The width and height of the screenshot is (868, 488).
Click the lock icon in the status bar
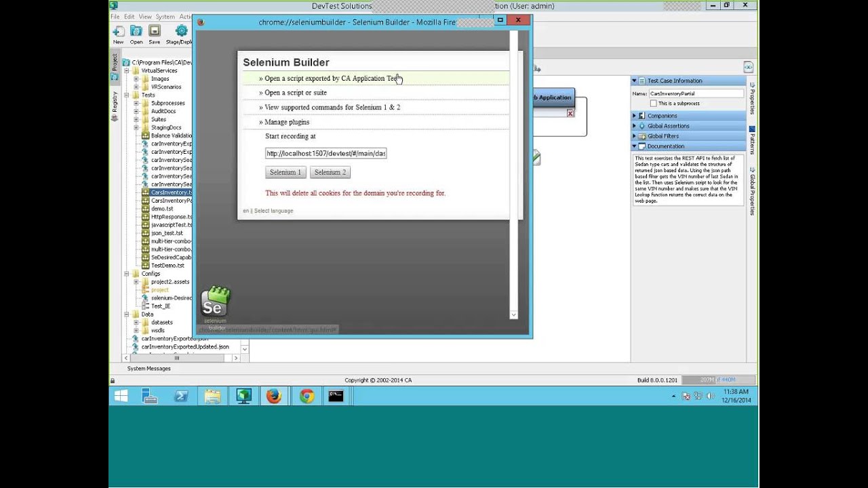click(x=113, y=380)
